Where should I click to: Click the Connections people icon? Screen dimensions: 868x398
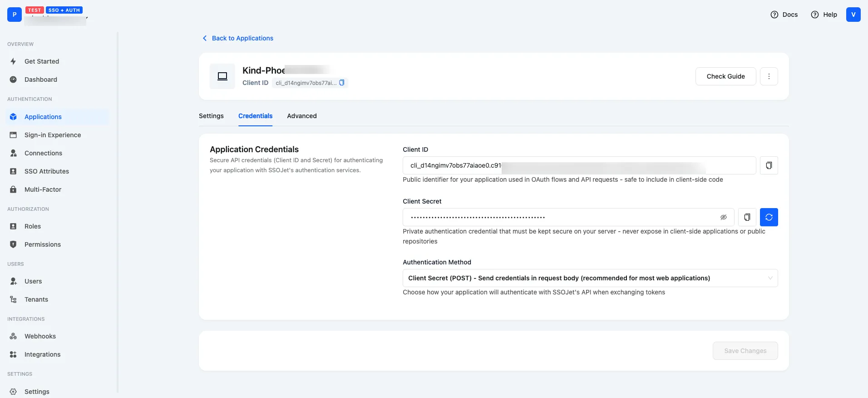click(x=13, y=153)
